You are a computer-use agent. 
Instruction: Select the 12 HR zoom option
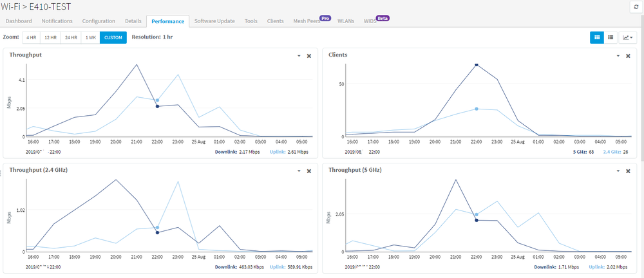pyautogui.click(x=50, y=37)
